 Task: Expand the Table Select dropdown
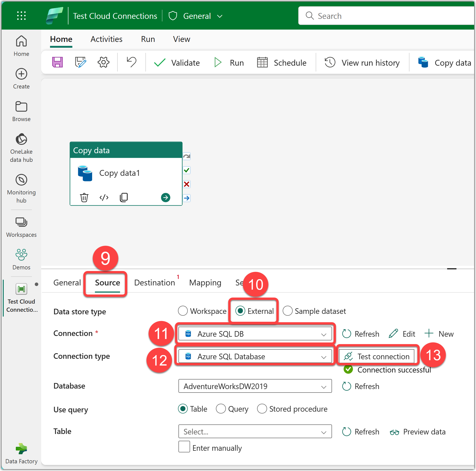pos(255,432)
